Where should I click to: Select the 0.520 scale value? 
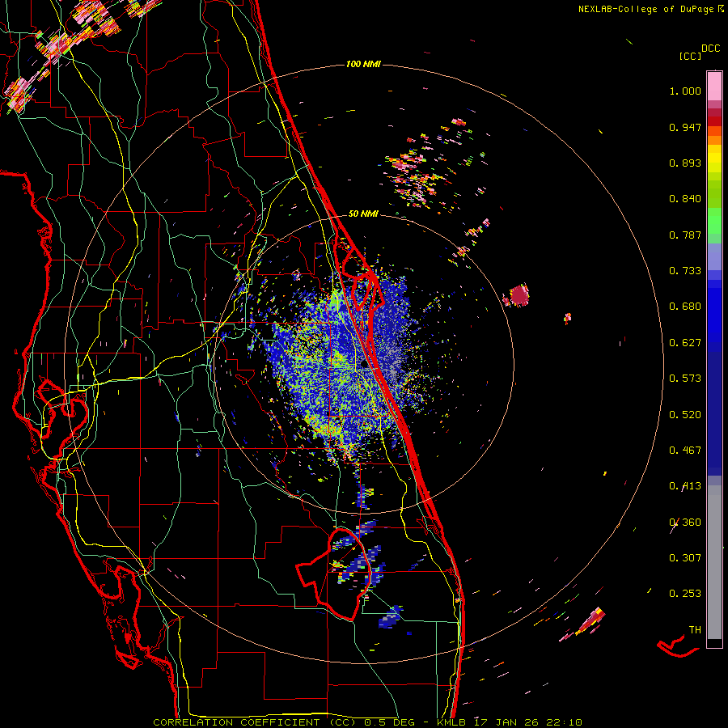[x=685, y=415]
